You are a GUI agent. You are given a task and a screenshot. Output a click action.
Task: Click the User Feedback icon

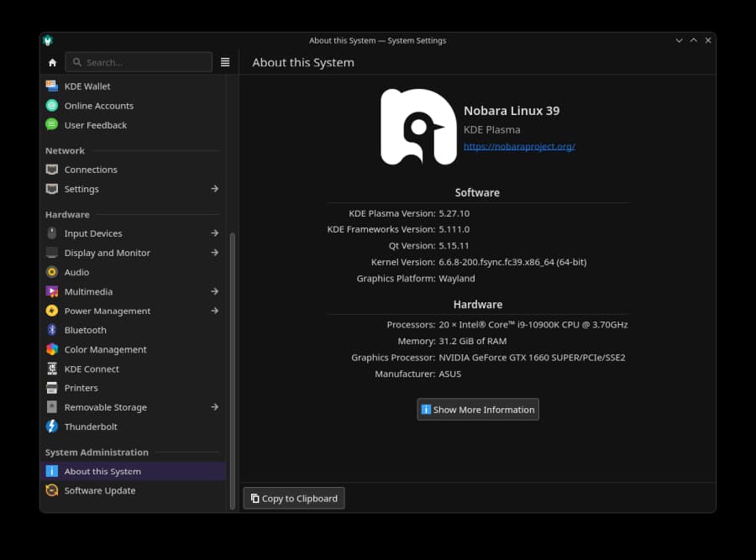point(52,125)
